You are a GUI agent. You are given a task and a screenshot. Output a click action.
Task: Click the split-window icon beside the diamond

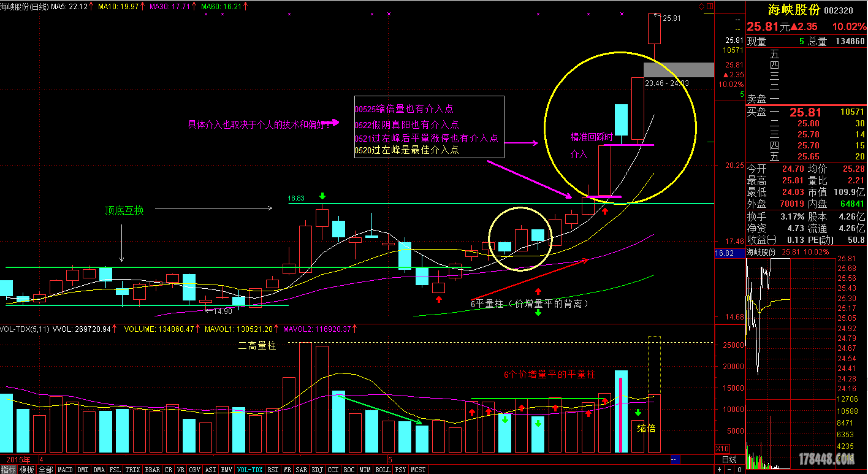tap(710, 6)
